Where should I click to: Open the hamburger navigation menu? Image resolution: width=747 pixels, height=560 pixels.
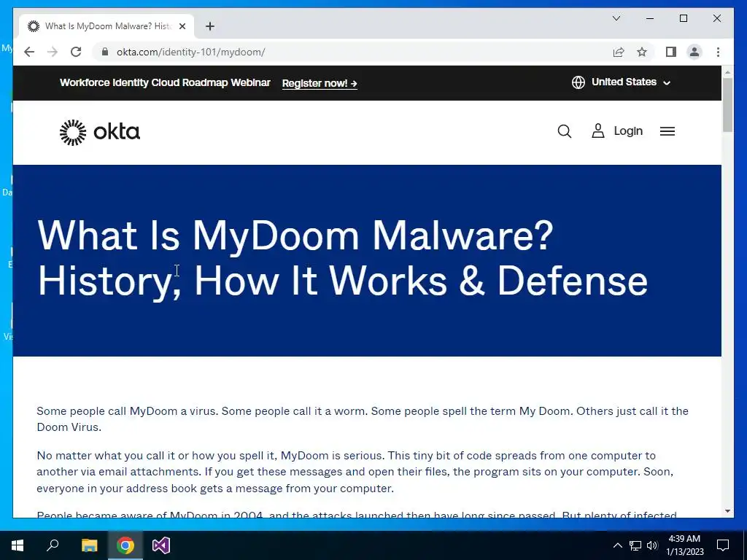click(667, 131)
